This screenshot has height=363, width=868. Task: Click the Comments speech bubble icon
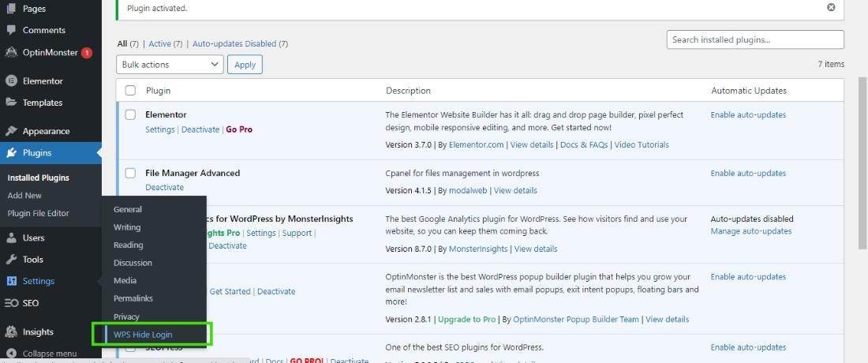coord(11,30)
